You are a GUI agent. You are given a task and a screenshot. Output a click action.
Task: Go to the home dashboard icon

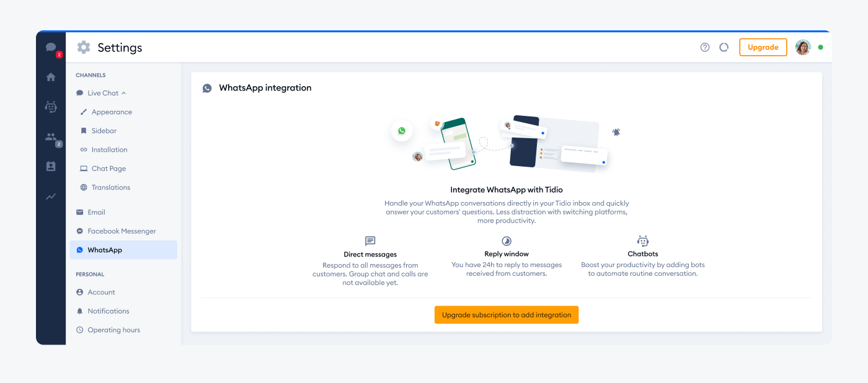point(51,77)
